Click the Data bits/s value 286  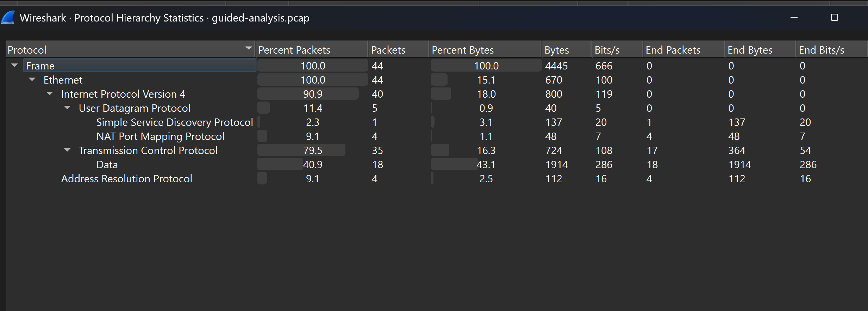pyautogui.click(x=604, y=165)
